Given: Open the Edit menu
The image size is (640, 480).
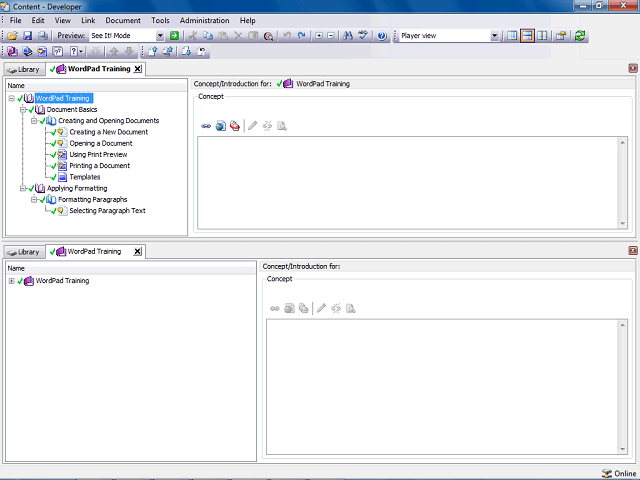Looking at the screenshot, I should point(38,20).
